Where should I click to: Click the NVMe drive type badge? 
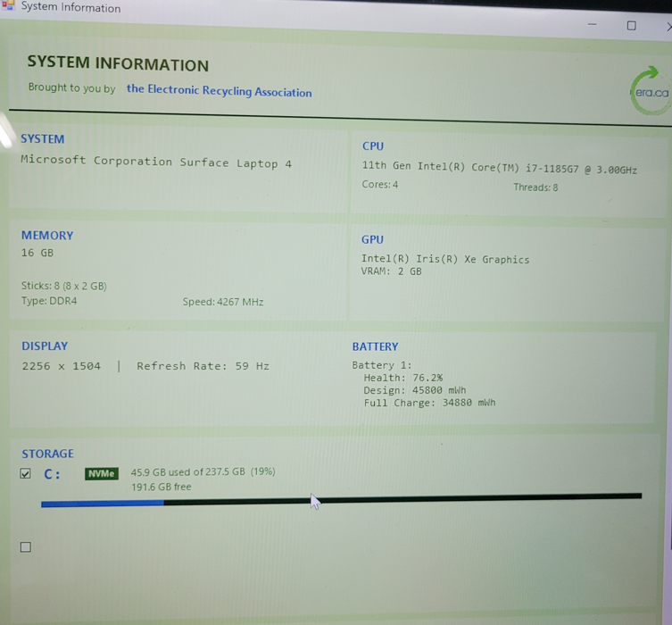102,473
